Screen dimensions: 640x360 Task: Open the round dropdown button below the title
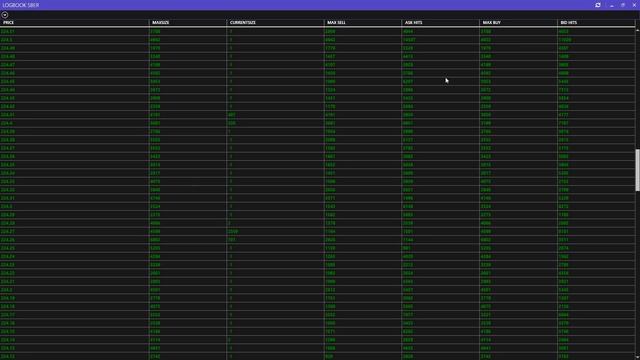5,15
